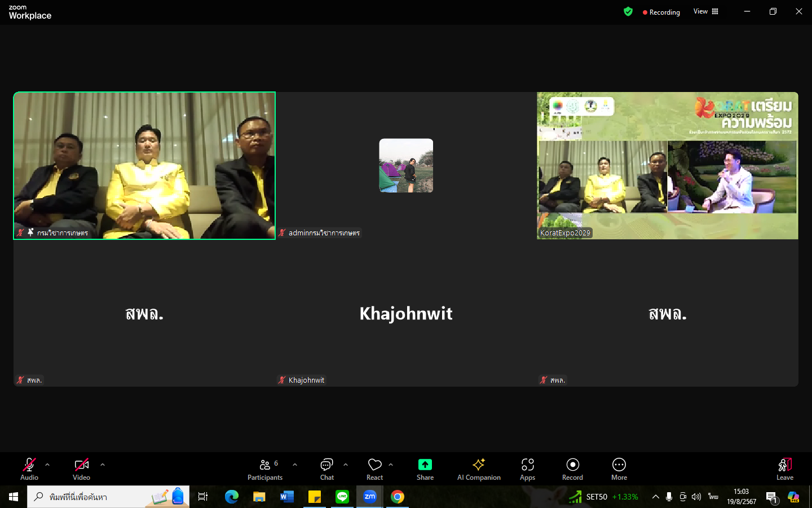Open the Zoom Apps panel
812x508 pixels.
point(527,469)
